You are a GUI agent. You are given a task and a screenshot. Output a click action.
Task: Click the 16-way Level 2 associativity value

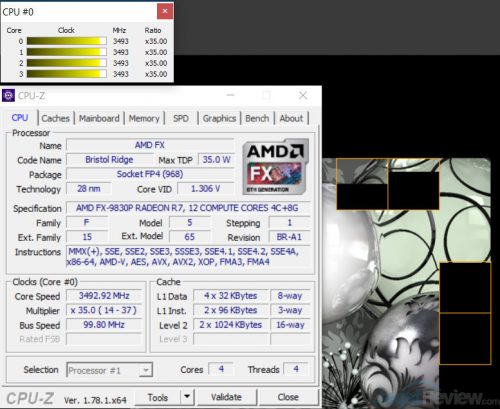[290, 325]
